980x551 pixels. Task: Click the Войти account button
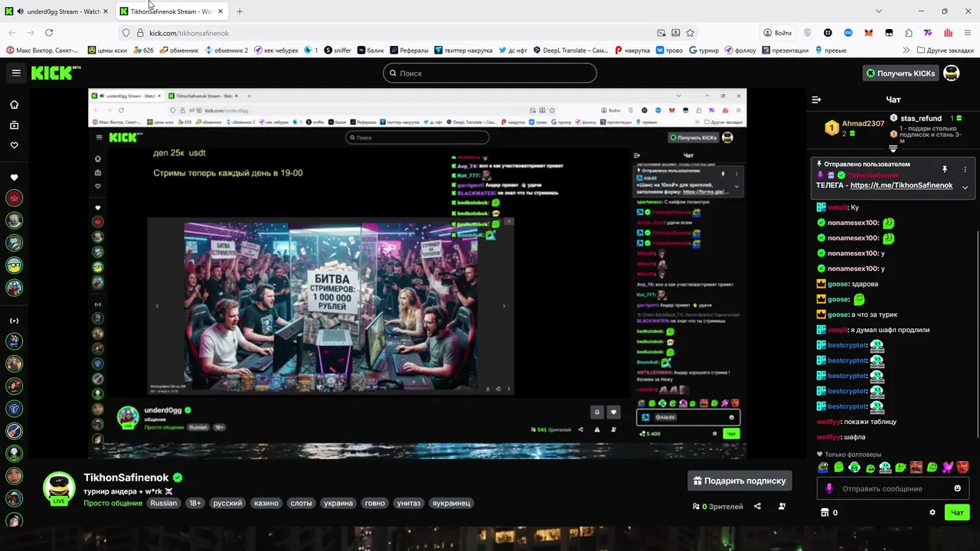click(778, 33)
